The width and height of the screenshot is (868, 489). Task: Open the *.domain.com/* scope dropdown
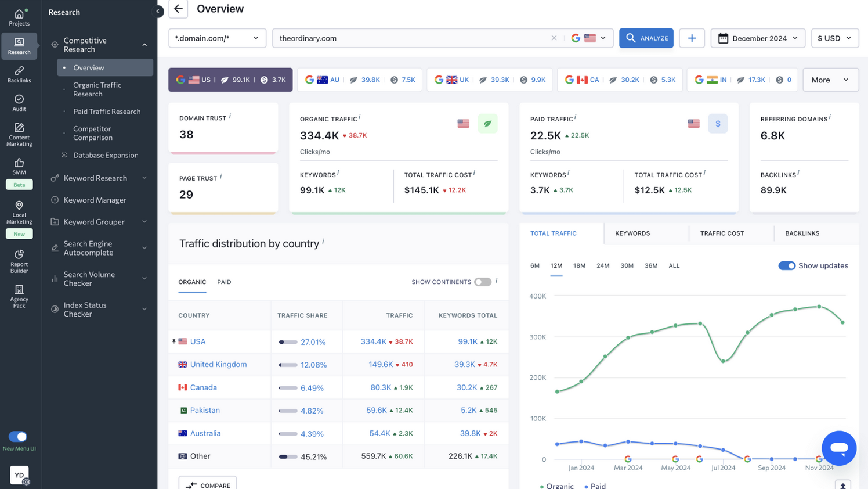click(x=217, y=38)
